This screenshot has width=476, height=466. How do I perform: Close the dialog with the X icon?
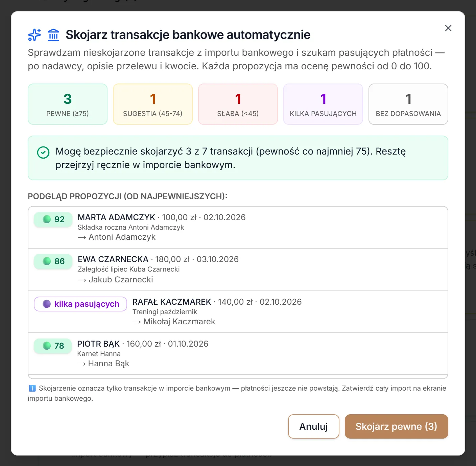[x=448, y=28]
